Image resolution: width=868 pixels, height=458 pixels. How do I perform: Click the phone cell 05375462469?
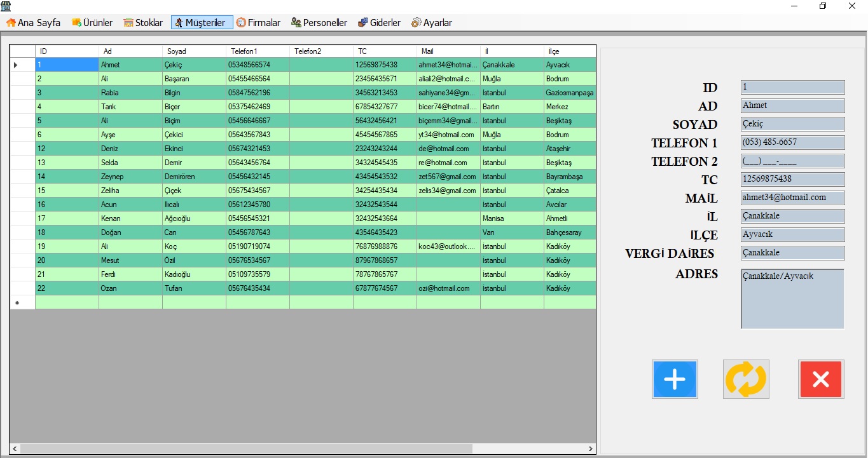tap(258, 107)
